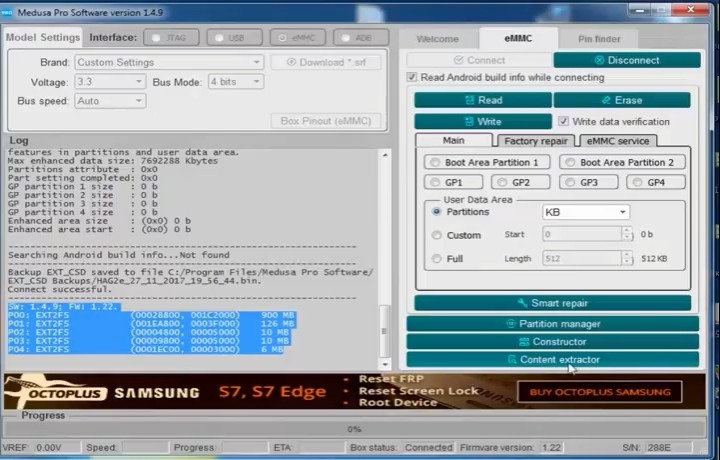Viewport: 720px width, 460px height.
Task: Select the JTAG interface option
Action: click(x=171, y=38)
